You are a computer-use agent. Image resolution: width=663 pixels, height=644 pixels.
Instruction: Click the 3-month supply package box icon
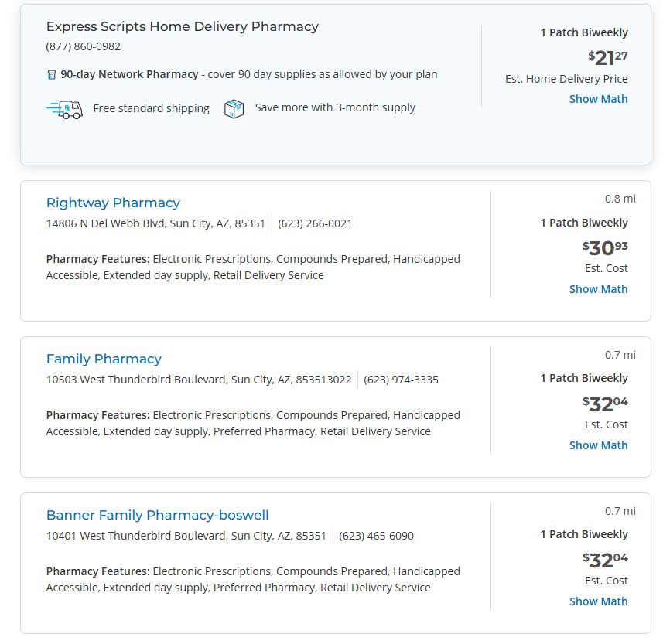[234, 109]
